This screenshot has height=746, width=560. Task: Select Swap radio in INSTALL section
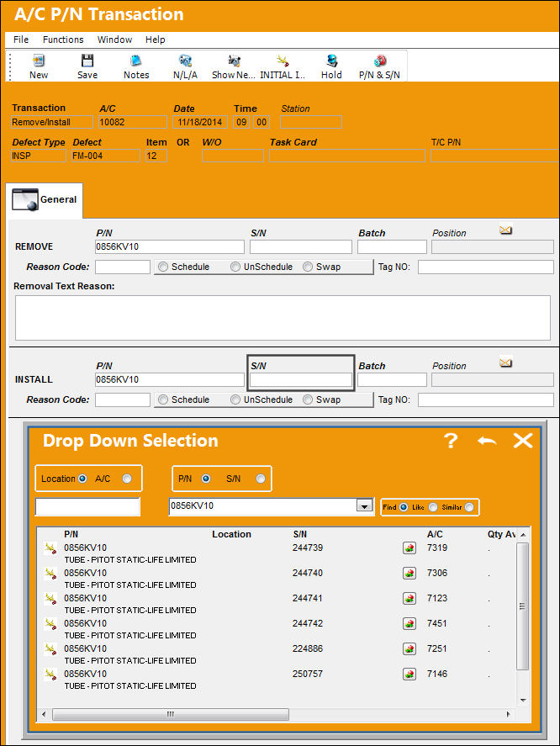308,399
